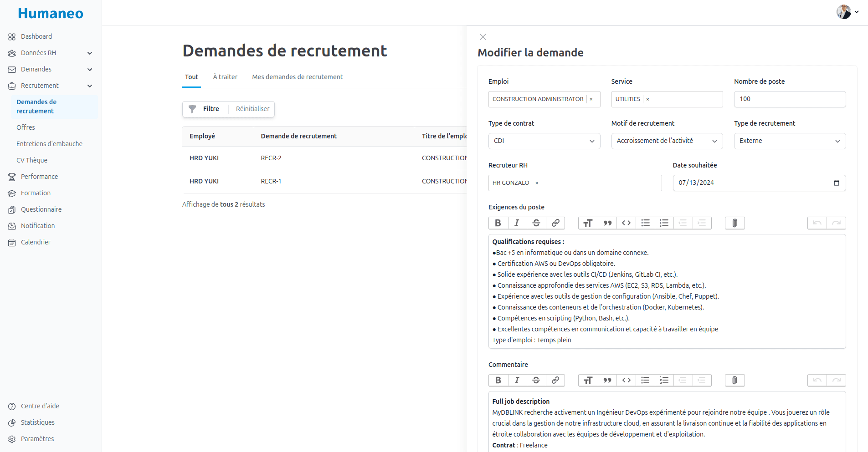Open Entretiens d'embauche from the sidebar
This screenshot has width=868, height=452.
[49, 143]
